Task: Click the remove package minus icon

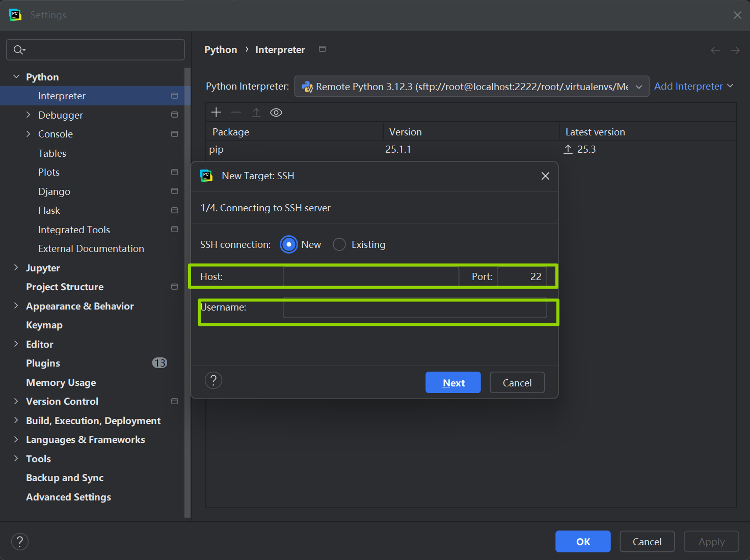Action: point(236,113)
